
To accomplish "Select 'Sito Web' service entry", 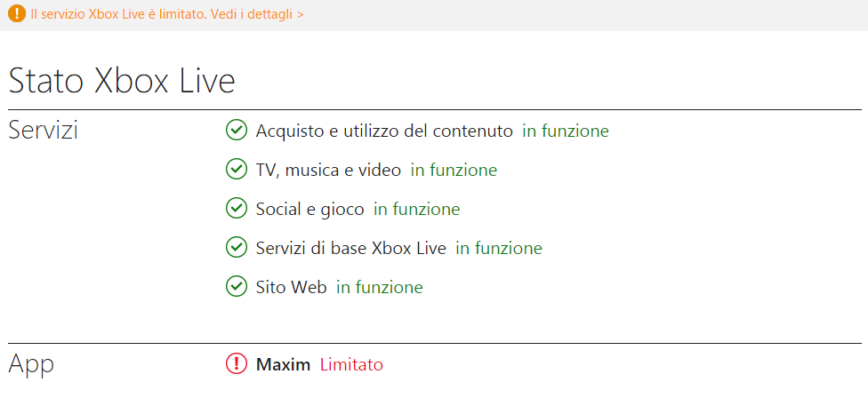I will (x=291, y=288).
